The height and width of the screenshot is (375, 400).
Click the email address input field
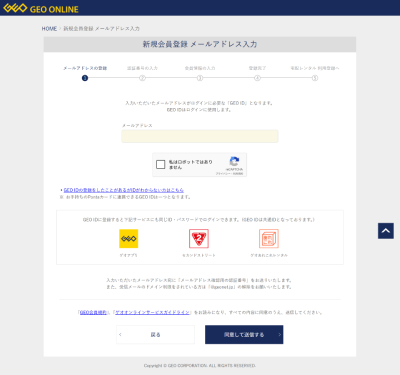coord(200,136)
